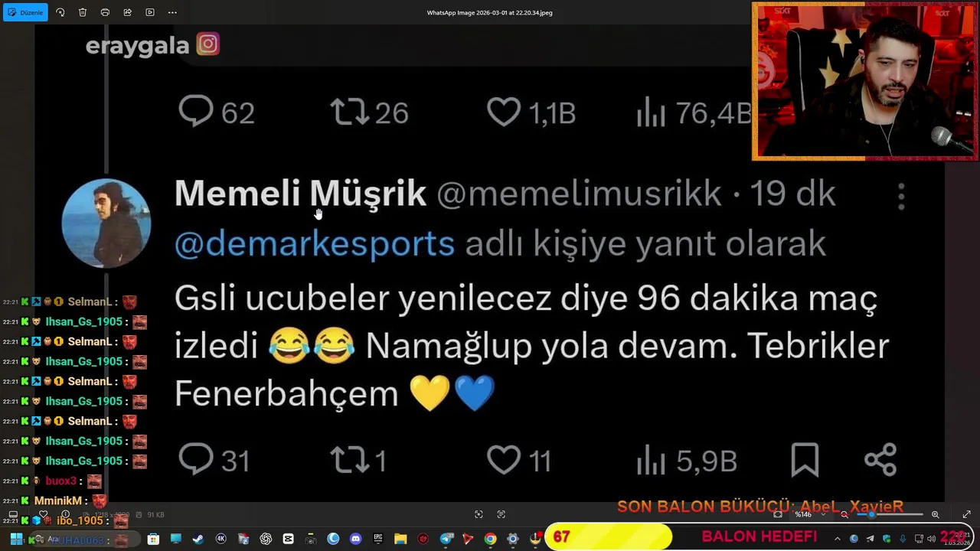Viewport: 980px width, 551px height.
Task: Zoom in with the plus magnifier icon
Action: 935,514
